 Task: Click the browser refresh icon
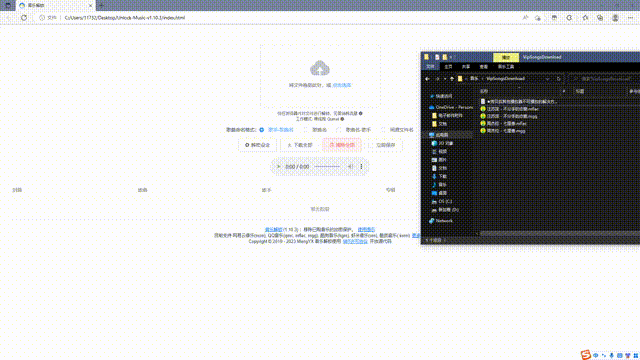pyautogui.click(x=24, y=18)
